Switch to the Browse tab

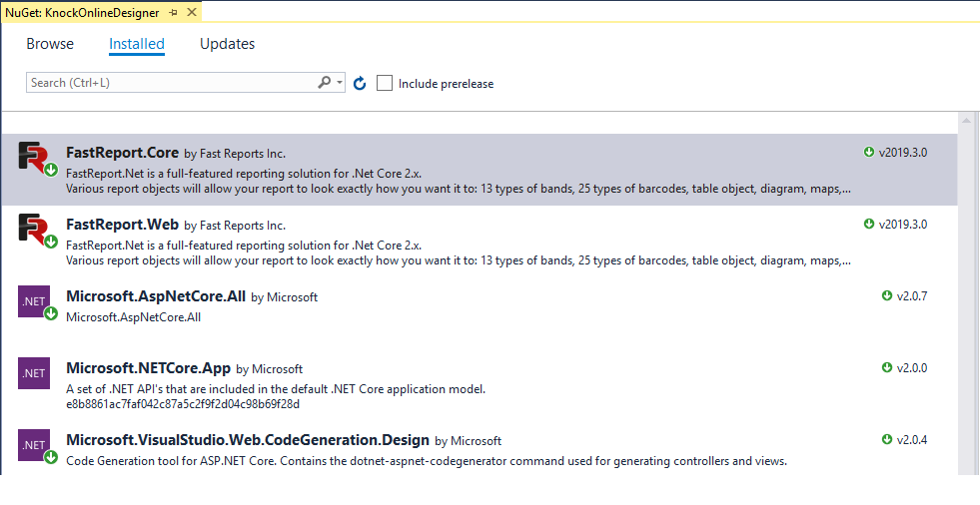point(50,44)
